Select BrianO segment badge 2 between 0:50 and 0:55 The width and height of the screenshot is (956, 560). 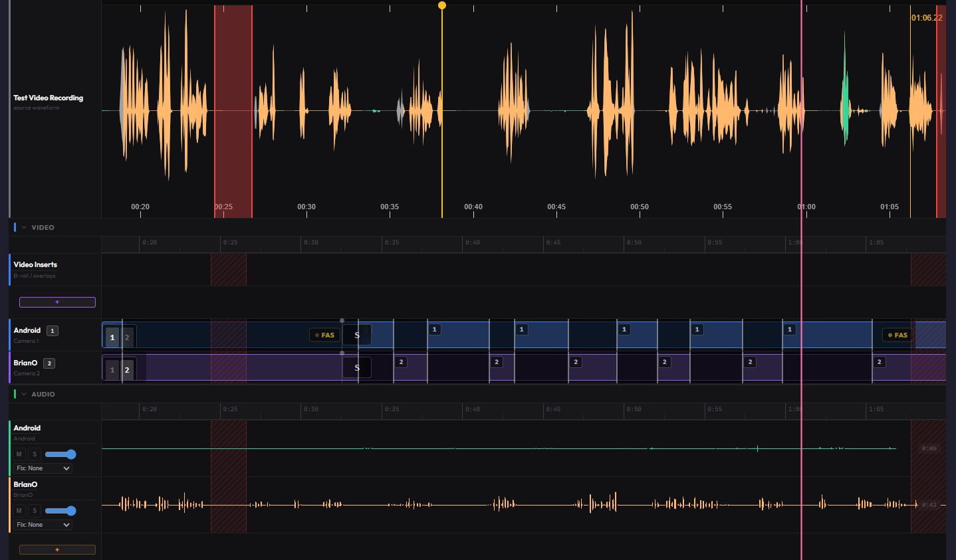coord(665,362)
